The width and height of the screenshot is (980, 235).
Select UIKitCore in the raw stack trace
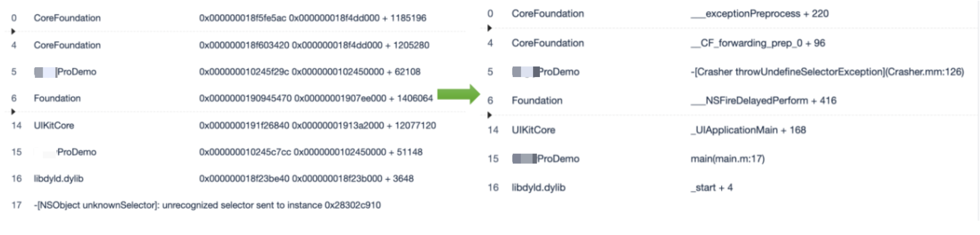tap(54, 125)
